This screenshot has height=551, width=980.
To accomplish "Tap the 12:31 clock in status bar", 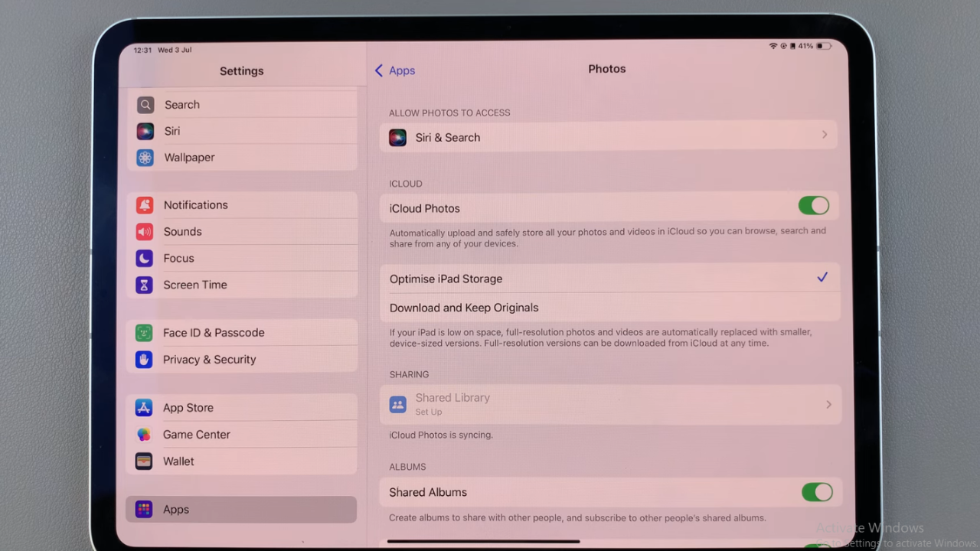I will 142,51.
